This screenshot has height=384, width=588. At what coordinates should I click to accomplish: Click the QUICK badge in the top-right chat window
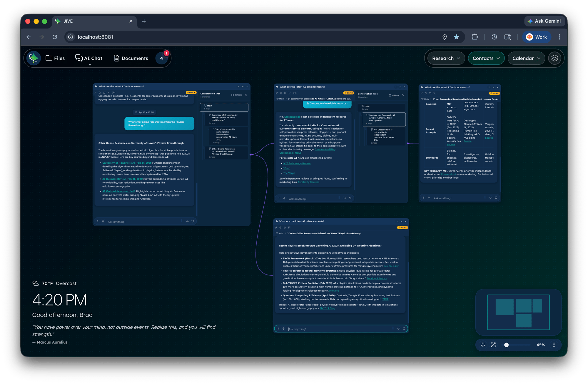pos(495,93)
